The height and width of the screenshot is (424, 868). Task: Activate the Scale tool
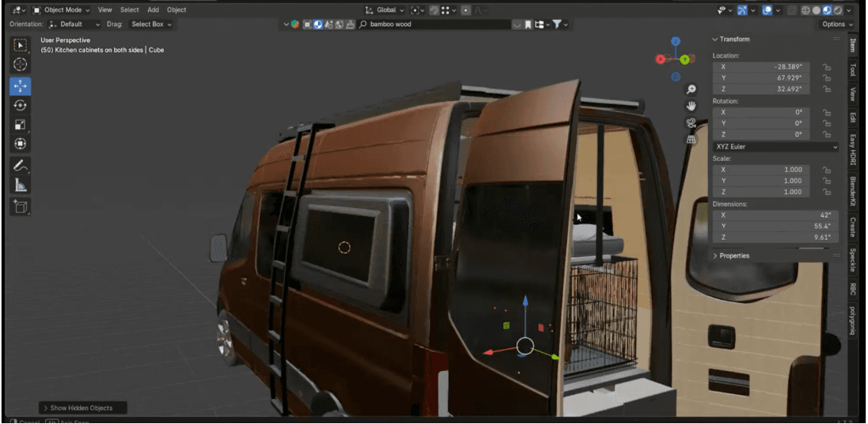(x=21, y=125)
